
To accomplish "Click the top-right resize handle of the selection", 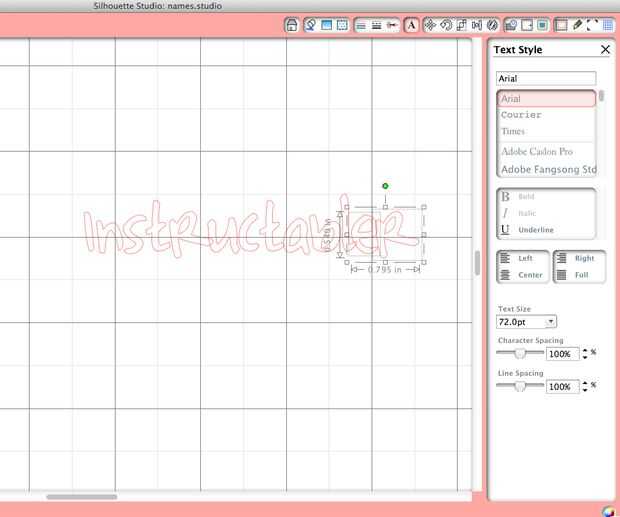I will point(423,207).
